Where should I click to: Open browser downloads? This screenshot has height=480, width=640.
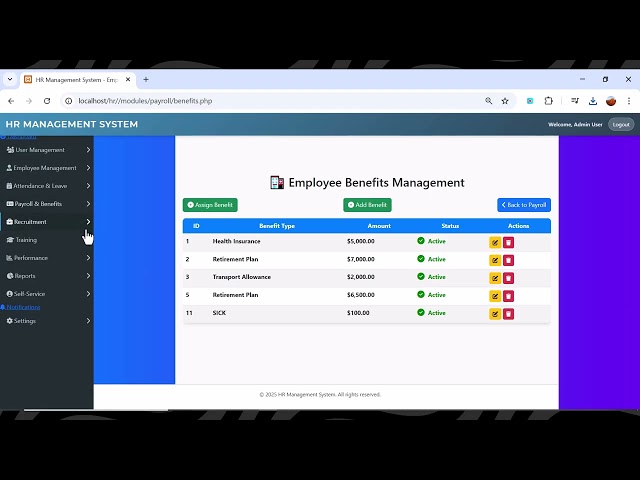[x=593, y=101]
